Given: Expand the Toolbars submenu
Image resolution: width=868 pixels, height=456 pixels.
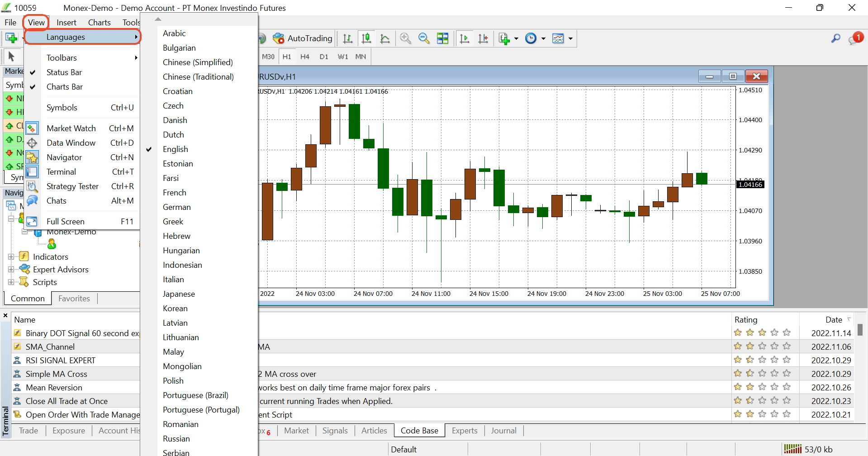Looking at the screenshot, I should click(x=81, y=58).
